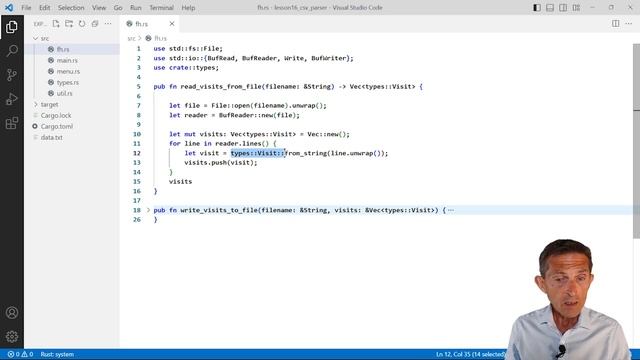
Task: Click 'use crate::types;' on line 3
Action: (186, 68)
